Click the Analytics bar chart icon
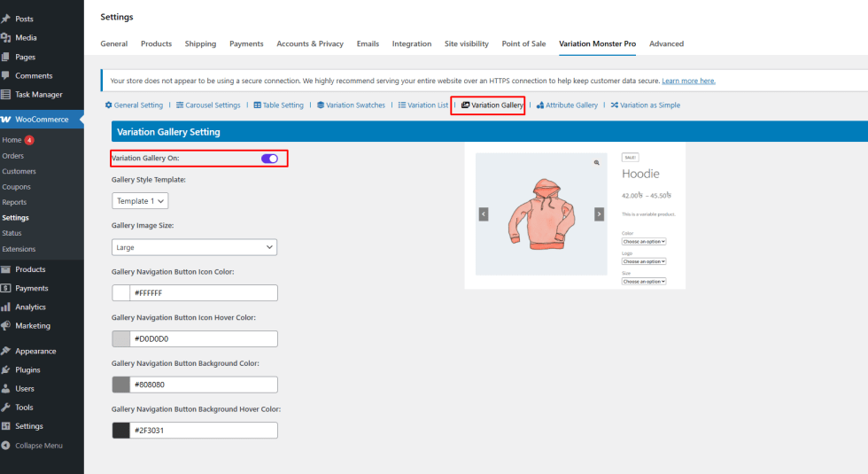Screen dimensions: 868x474 [5, 307]
